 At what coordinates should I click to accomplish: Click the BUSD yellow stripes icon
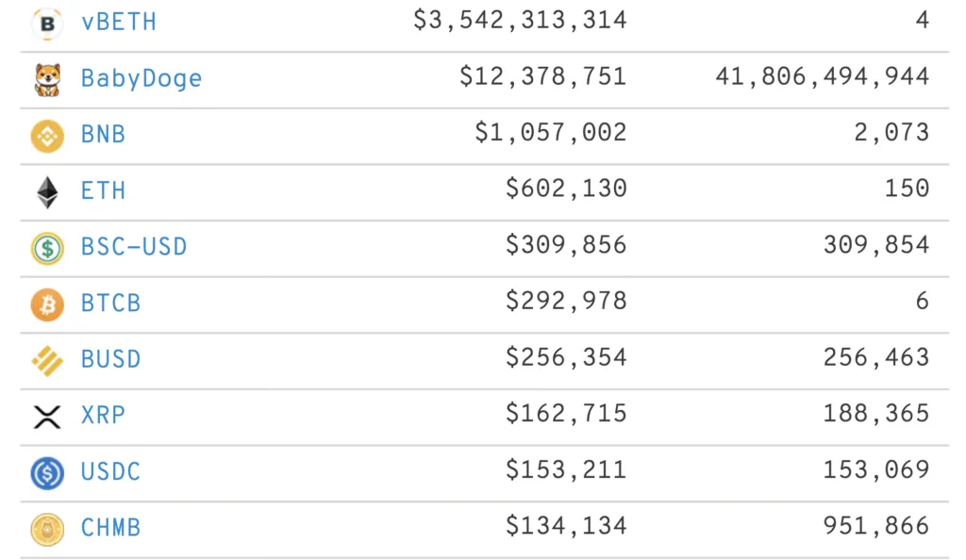pos(47,361)
